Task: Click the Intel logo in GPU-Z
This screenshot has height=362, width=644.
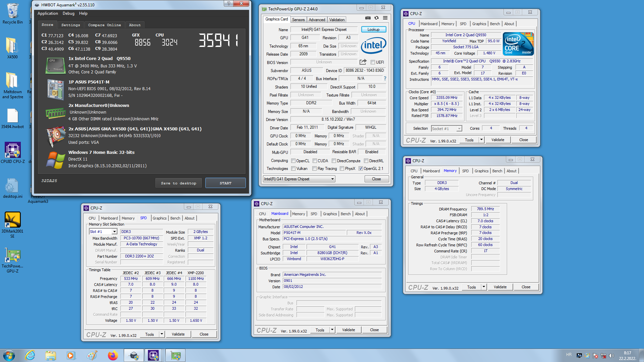Action: coord(373,45)
